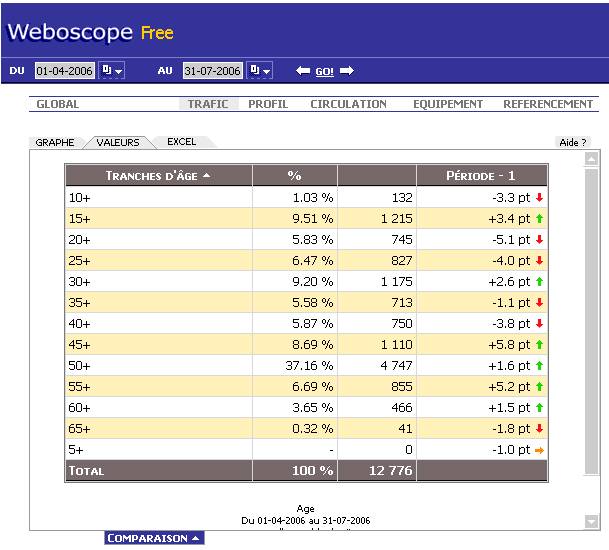Go to next period with right arrow
The image size is (609, 550).
click(346, 71)
